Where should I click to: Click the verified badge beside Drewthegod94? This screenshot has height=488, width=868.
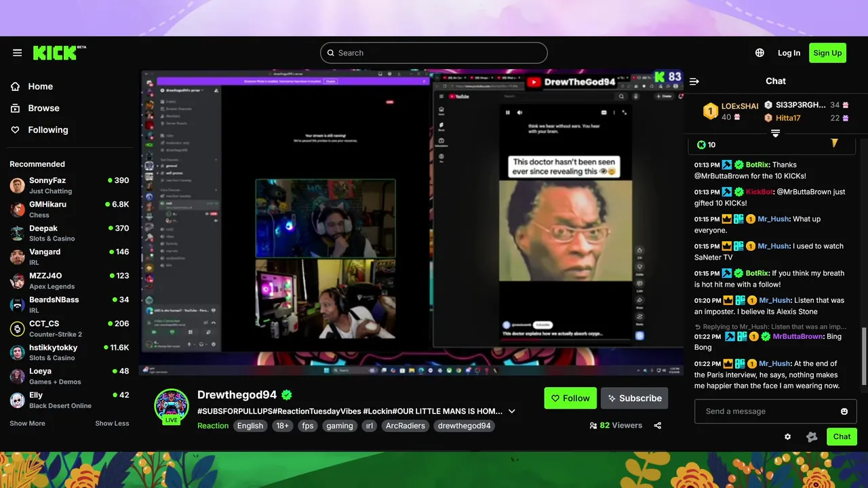287,395
